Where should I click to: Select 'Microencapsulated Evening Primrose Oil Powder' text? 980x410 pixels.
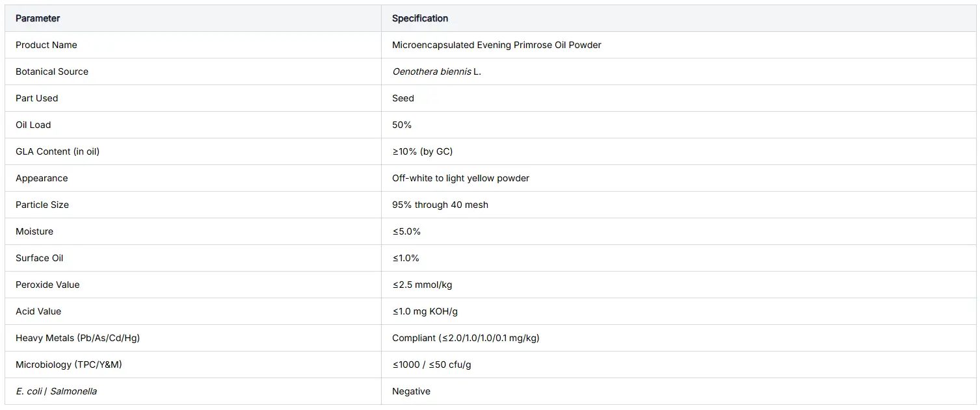click(x=497, y=45)
